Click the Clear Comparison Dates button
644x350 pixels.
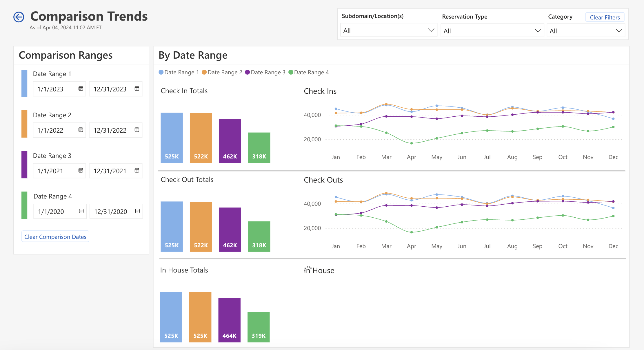[55, 237]
